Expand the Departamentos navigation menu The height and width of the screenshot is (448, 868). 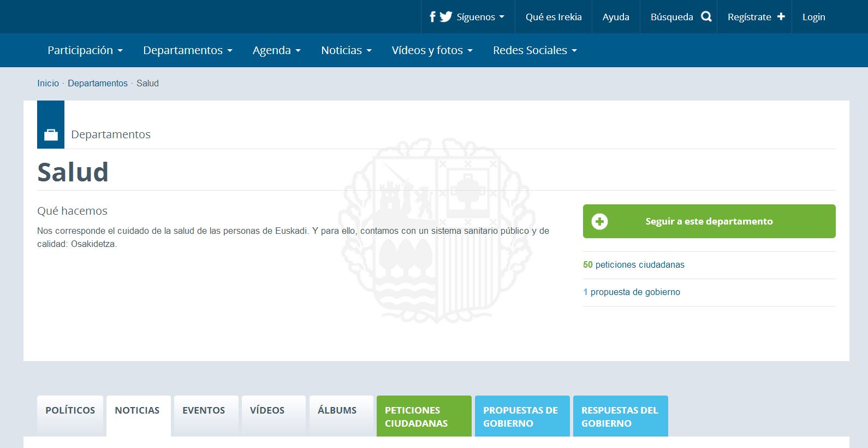pyautogui.click(x=187, y=50)
